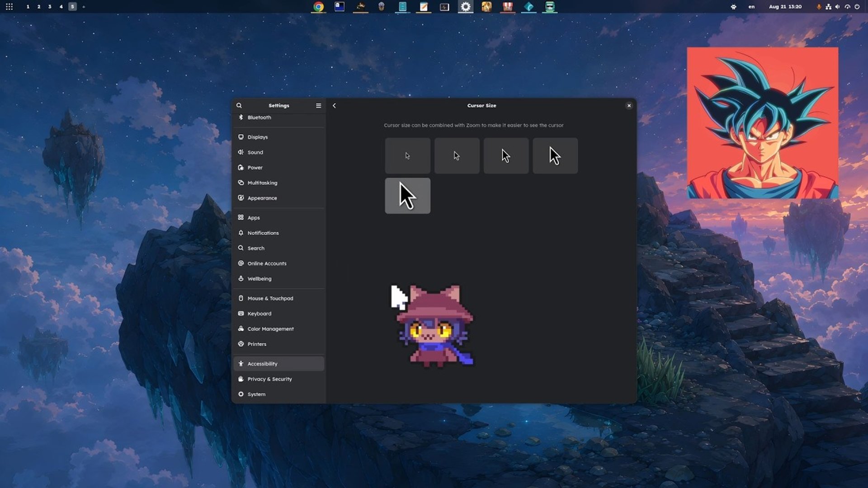Screen dimensions: 868x488
Task: Go to Sound settings
Action: [279, 152]
